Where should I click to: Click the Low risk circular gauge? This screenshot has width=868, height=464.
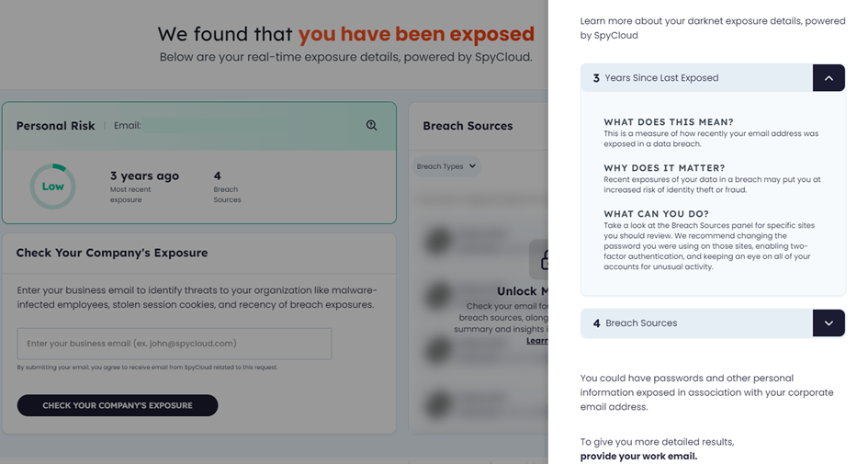click(52, 187)
